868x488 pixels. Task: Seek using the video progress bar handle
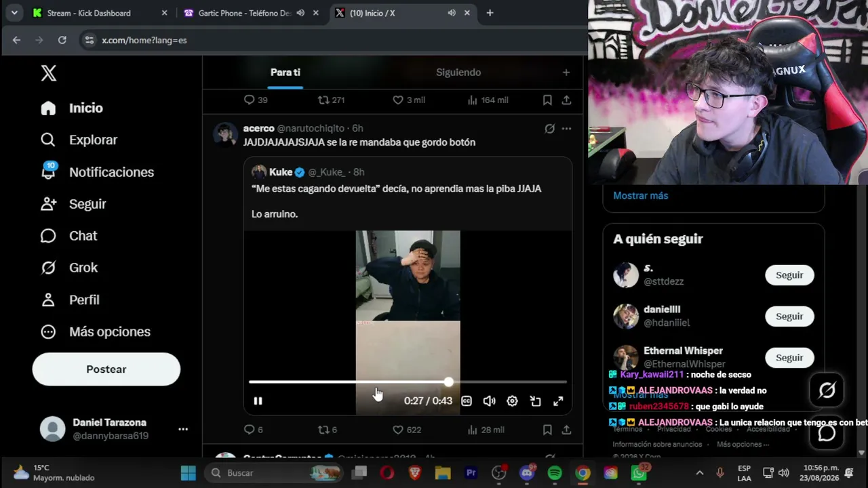(448, 382)
